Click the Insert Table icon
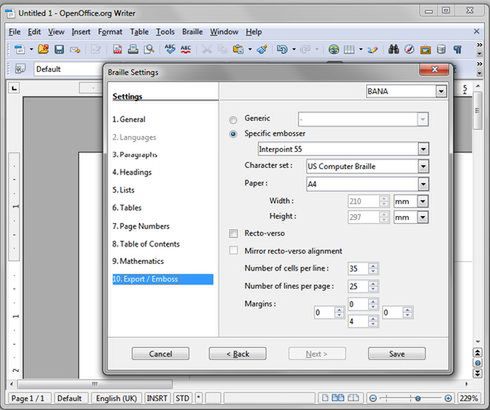Image resolution: width=490 pixels, height=410 pixels. click(x=349, y=49)
